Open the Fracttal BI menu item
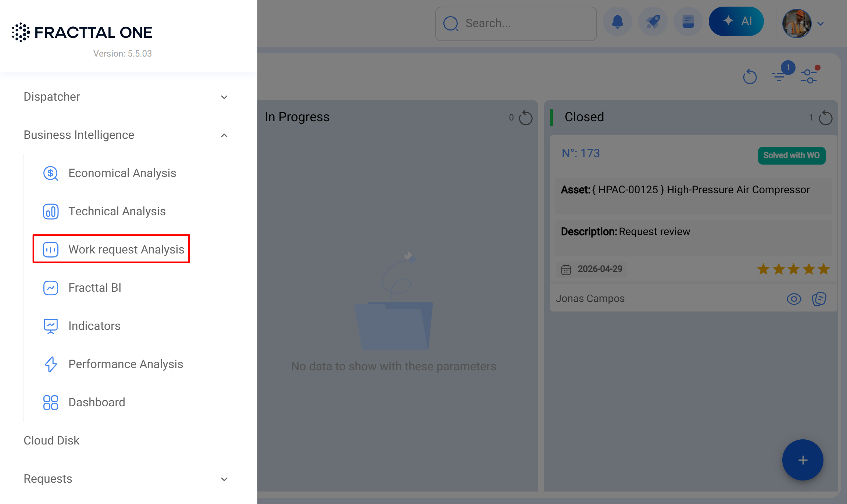 pos(95,288)
